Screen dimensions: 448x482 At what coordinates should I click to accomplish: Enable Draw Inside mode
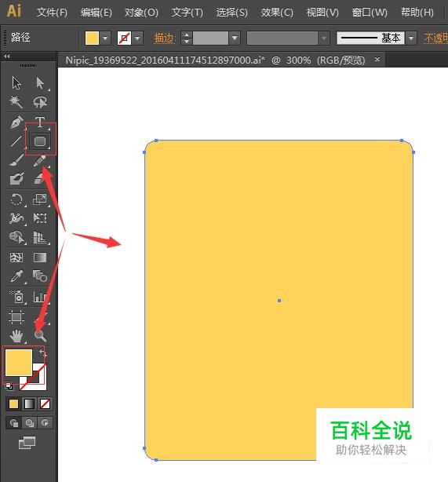pos(45,423)
